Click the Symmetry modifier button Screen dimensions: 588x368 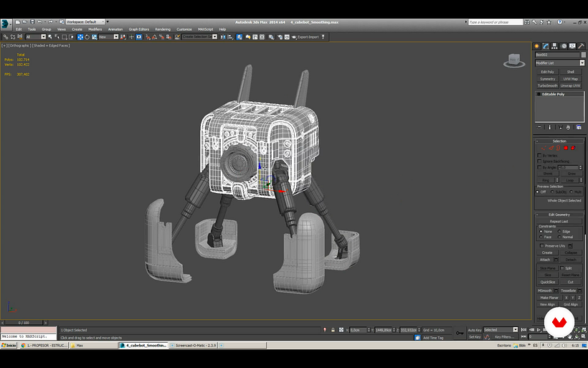click(x=548, y=79)
